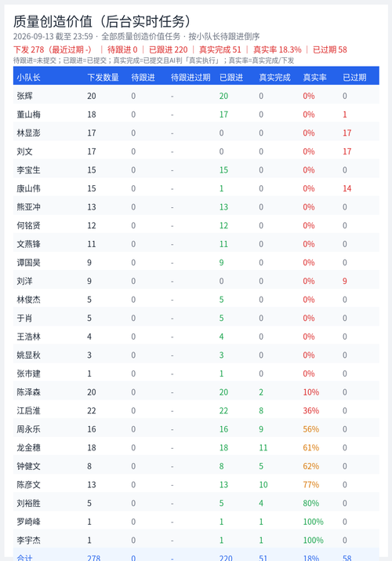This screenshot has height=561, width=392.
Task: Select team leader name 熊亚冲
Action: 28,207
